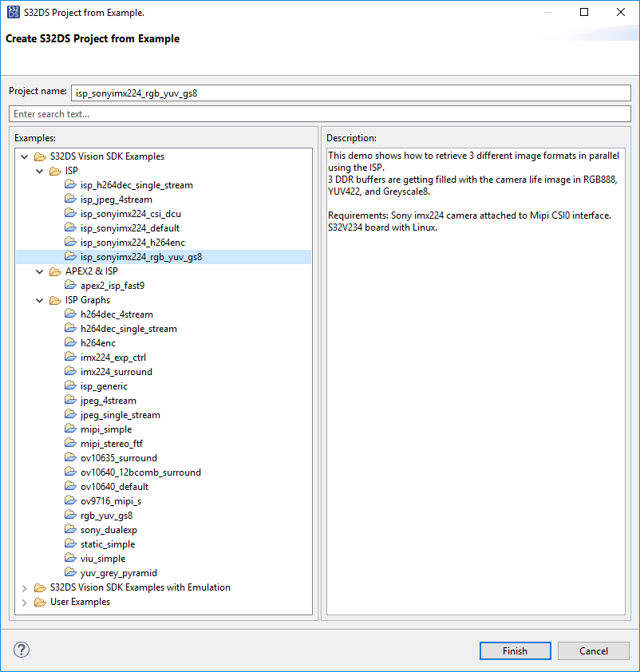Select folder icon of static_simple
This screenshot has height=672, width=640.
coord(70,544)
